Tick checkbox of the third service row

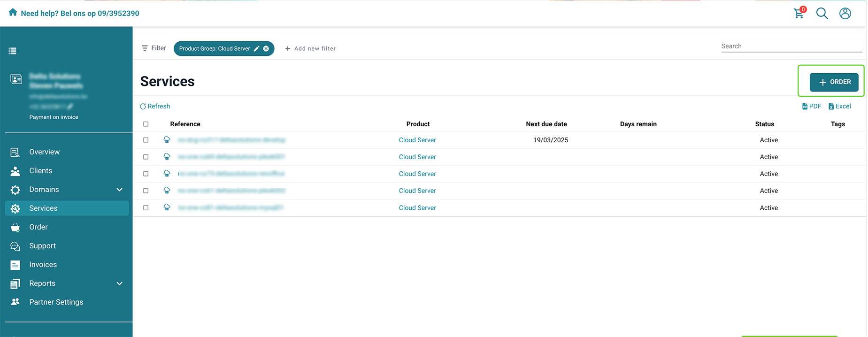[146, 174]
